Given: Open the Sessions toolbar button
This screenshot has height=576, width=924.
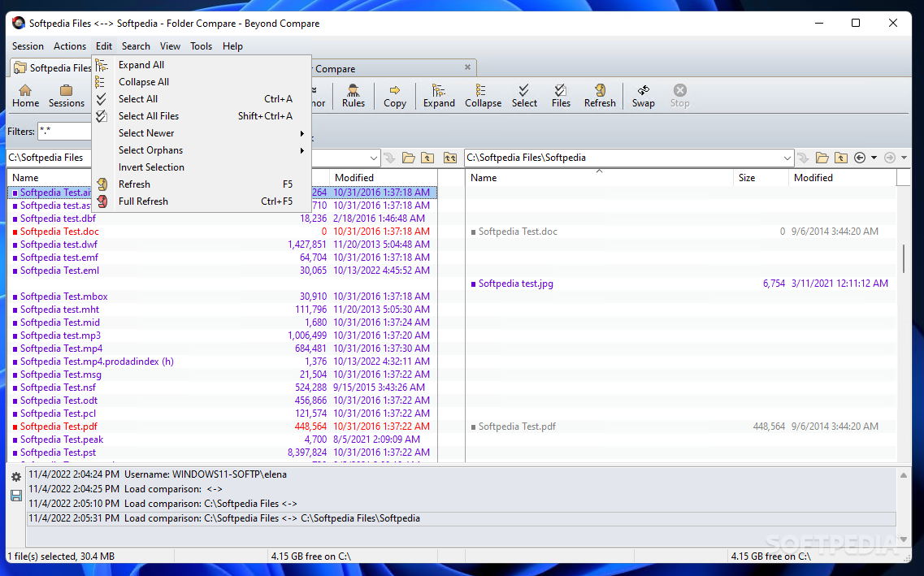Looking at the screenshot, I should [67, 95].
